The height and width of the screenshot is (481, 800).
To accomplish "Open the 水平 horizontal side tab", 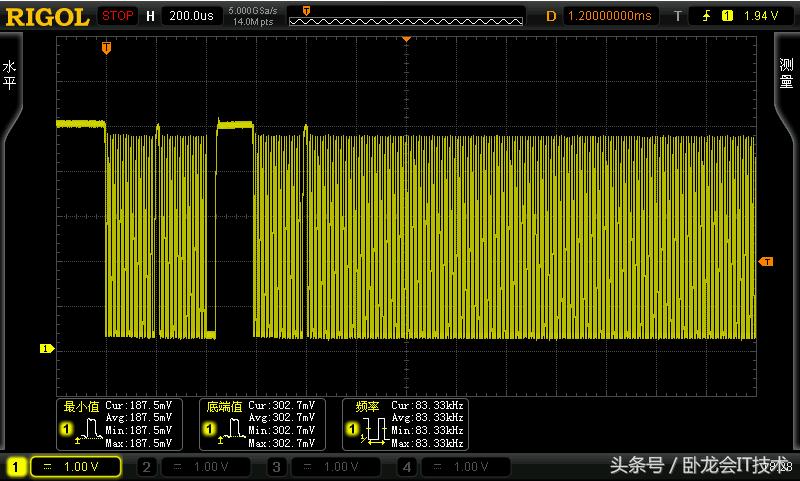I will coord(10,76).
